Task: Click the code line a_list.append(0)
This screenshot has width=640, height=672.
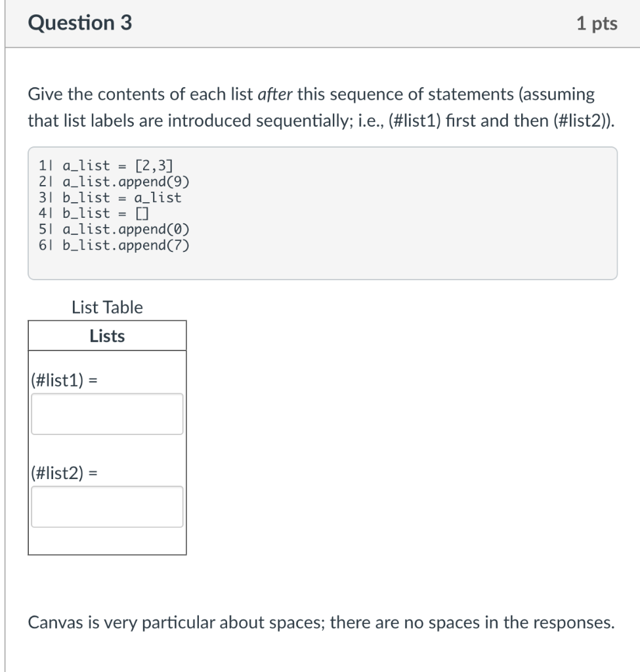Action: tap(115, 229)
